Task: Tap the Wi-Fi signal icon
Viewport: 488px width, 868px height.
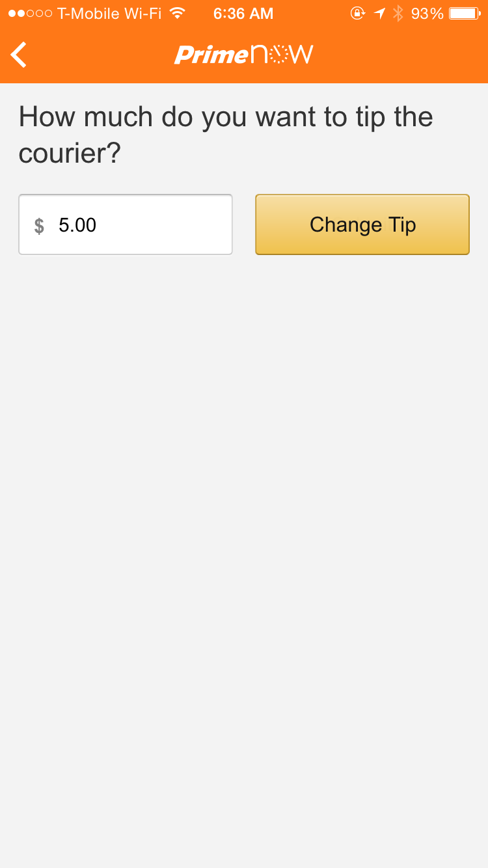Action: [176, 13]
